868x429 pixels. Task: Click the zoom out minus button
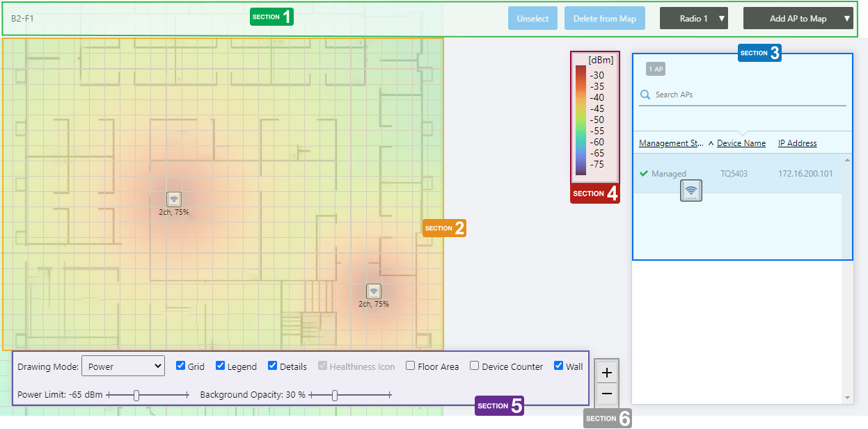(x=606, y=394)
